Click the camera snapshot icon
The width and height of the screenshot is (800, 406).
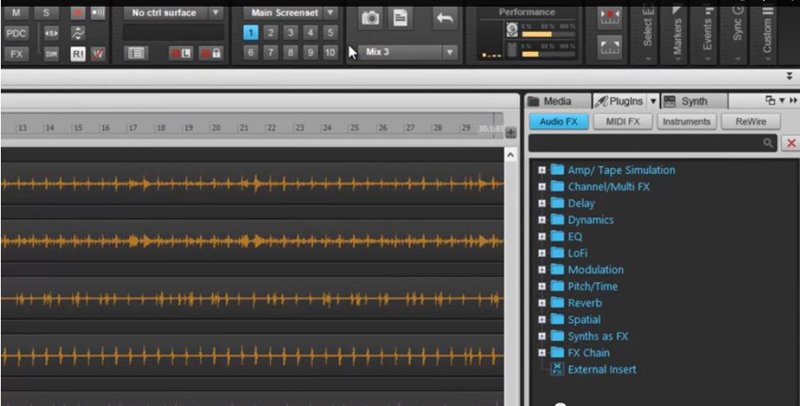(370, 18)
